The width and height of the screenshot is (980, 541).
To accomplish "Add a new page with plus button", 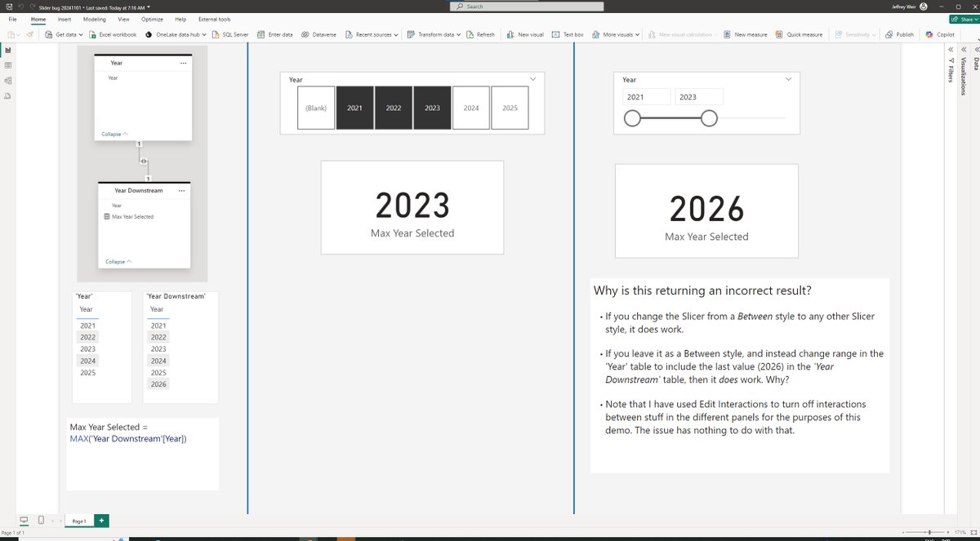I will [x=101, y=520].
